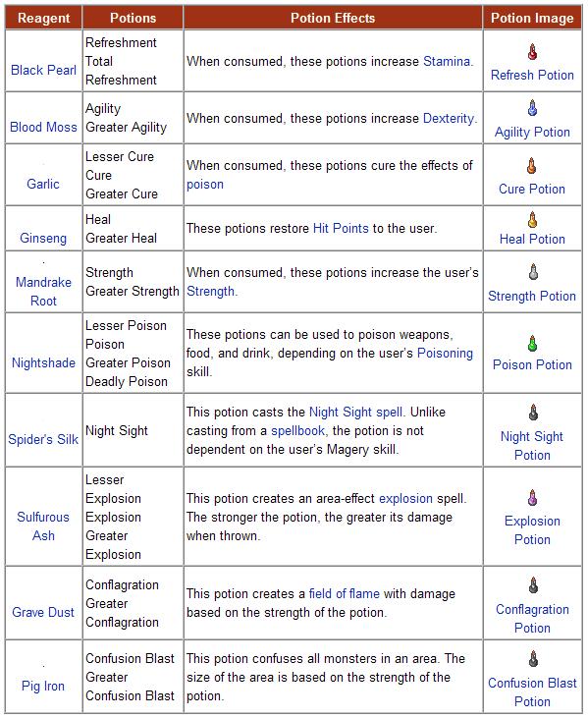Screen dimensions: 588x718
Task: Open the Black Pearl reagent link
Action: point(43,70)
